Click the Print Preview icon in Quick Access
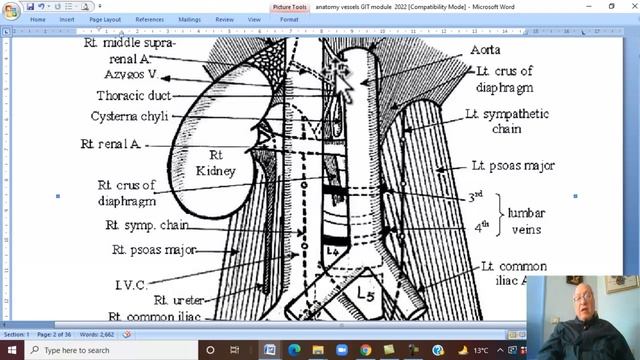 click(84, 7)
